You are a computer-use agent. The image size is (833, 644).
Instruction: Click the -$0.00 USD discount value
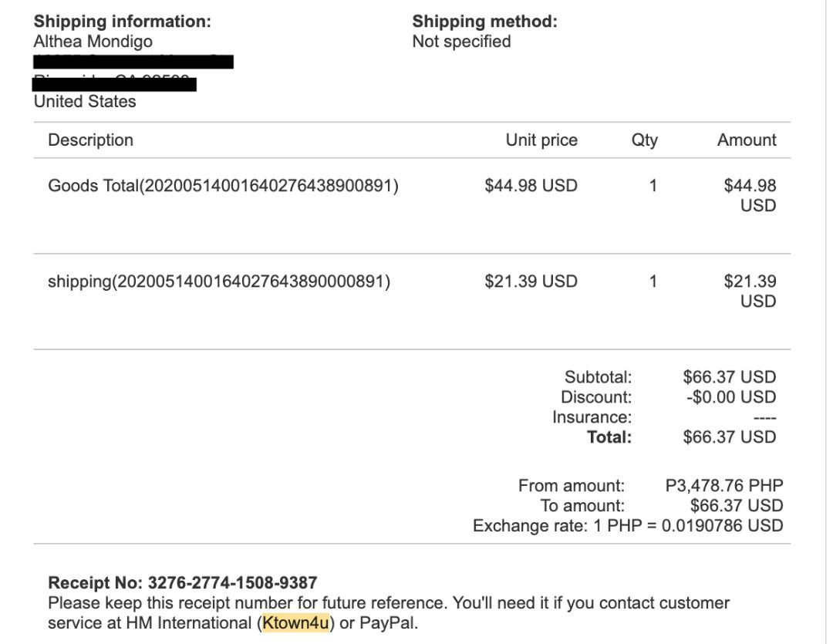click(729, 398)
